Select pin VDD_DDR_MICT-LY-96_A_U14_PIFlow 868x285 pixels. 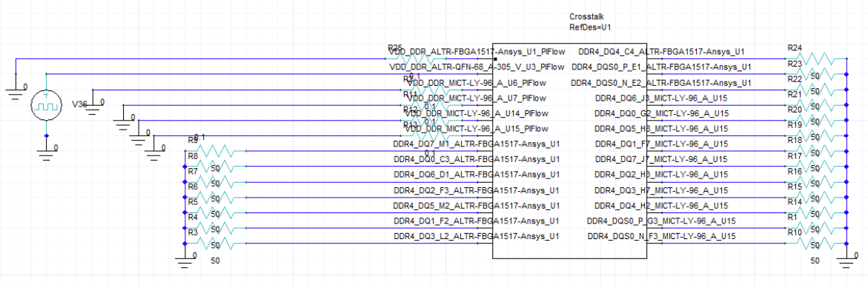pyautogui.click(x=477, y=114)
